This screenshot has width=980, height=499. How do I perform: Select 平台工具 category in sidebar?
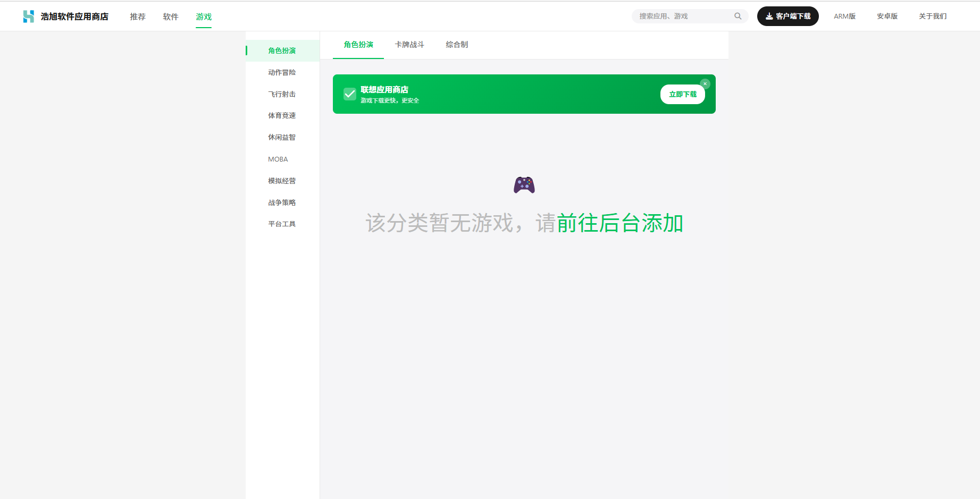282,224
